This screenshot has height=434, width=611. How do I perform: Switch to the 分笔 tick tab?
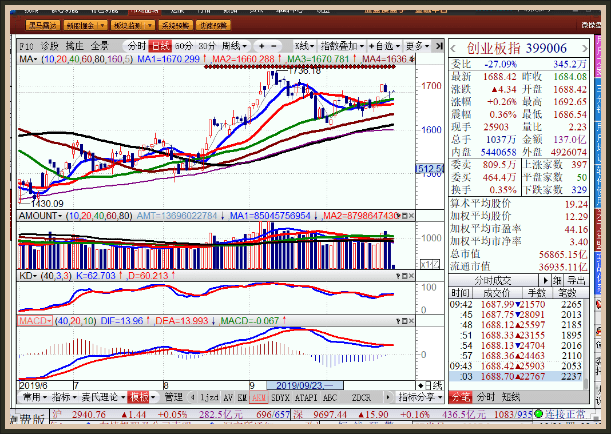460,397
